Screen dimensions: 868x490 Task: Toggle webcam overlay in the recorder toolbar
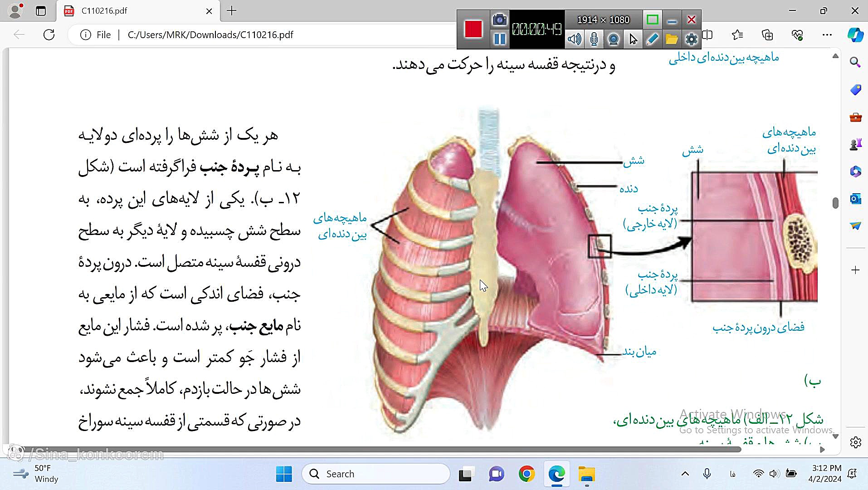pos(613,39)
